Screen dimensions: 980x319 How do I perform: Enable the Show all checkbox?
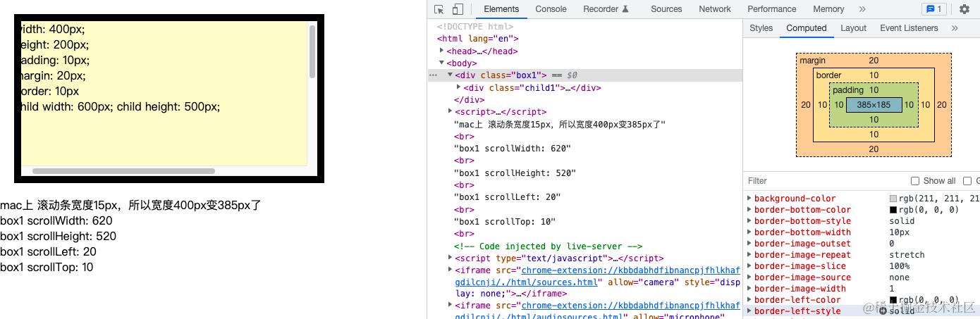[x=915, y=181]
